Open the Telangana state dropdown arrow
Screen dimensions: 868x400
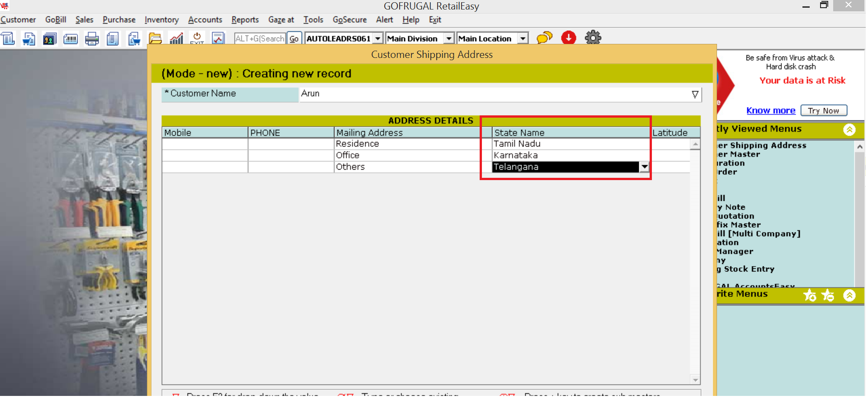point(644,167)
